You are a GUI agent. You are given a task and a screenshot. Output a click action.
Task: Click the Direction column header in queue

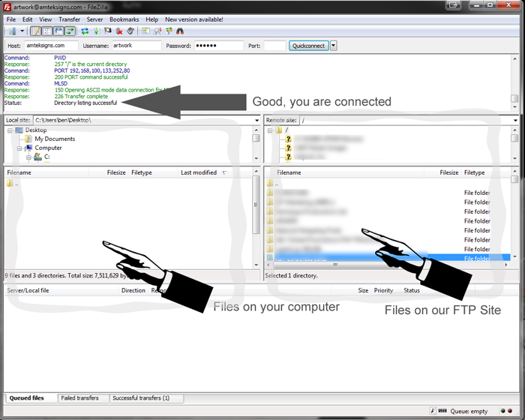133,290
